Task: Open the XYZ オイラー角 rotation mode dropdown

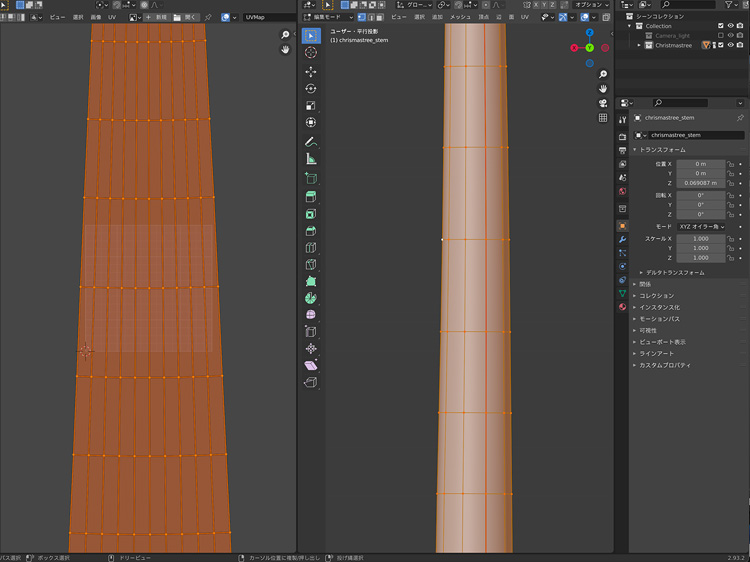Action: (701, 226)
